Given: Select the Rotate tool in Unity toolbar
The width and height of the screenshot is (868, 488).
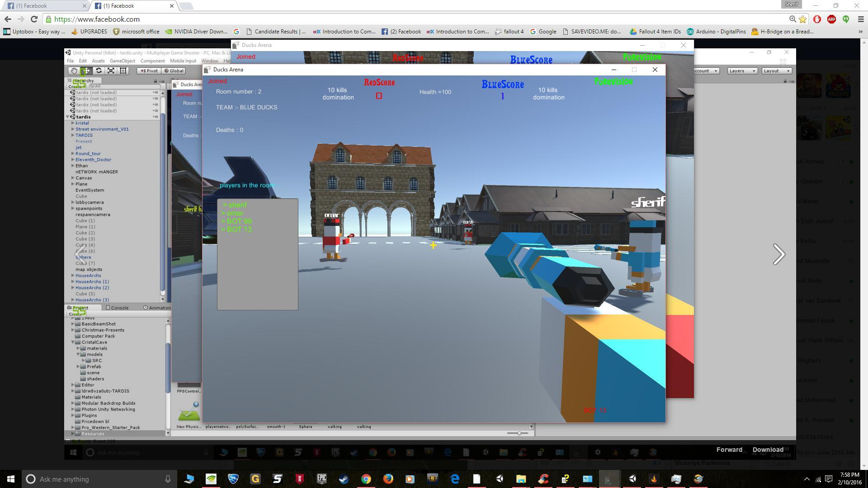Looking at the screenshot, I should (x=99, y=70).
